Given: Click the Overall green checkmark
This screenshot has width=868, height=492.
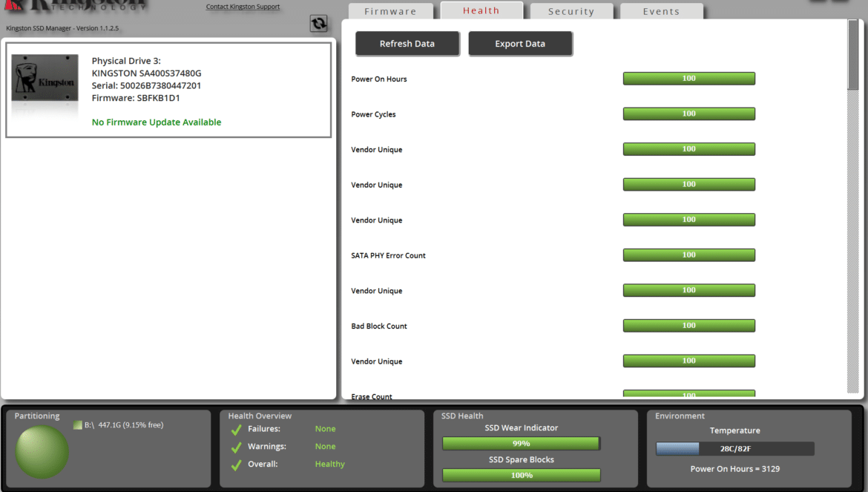Looking at the screenshot, I should point(237,465).
